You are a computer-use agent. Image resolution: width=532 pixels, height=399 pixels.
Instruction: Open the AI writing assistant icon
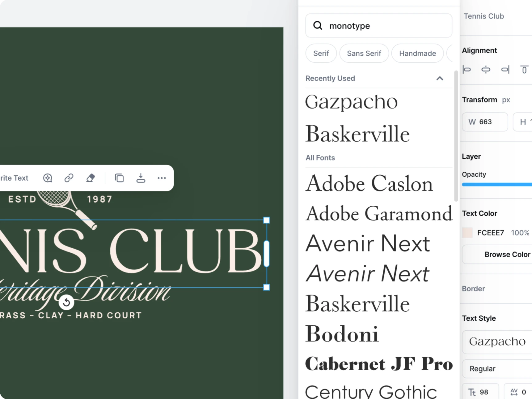(x=47, y=178)
